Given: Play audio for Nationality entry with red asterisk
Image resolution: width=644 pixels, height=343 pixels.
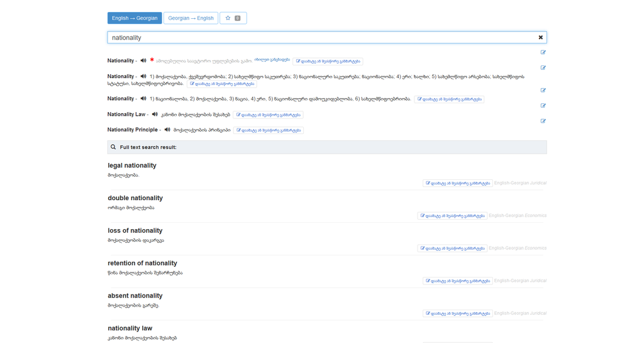Looking at the screenshot, I should pos(143,60).
